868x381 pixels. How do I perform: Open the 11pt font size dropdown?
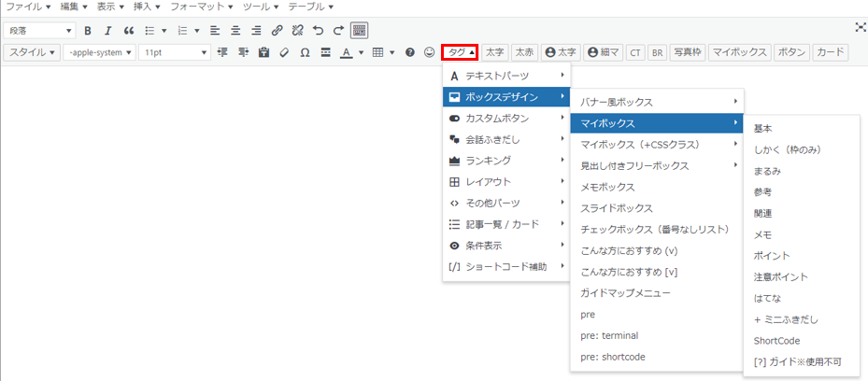click(174, 52)
